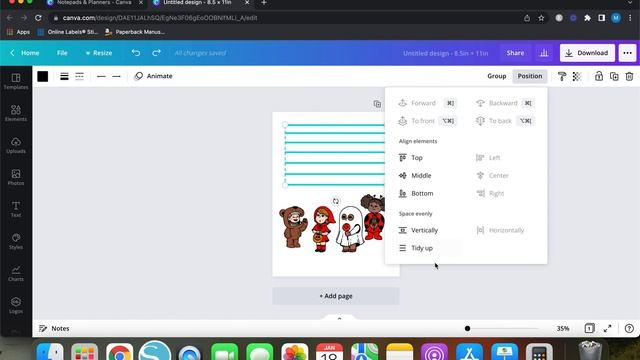640x360 pixels.
Task: Click the rotate handle below the lines
Action: [x=336, y=201]
